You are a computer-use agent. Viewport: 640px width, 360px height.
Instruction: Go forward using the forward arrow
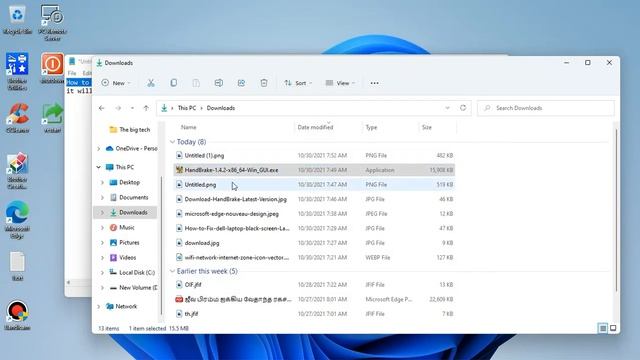pyautogui.click(x=118, y=108)
